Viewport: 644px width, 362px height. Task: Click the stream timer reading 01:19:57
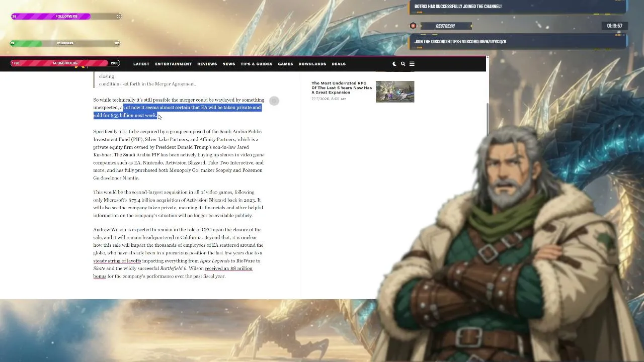615,26
